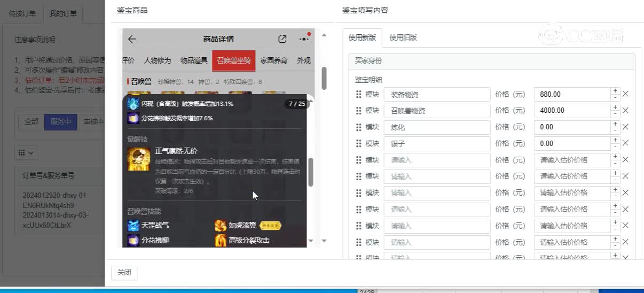Edit the 召唤兽物资 module name field

(437, 111)
